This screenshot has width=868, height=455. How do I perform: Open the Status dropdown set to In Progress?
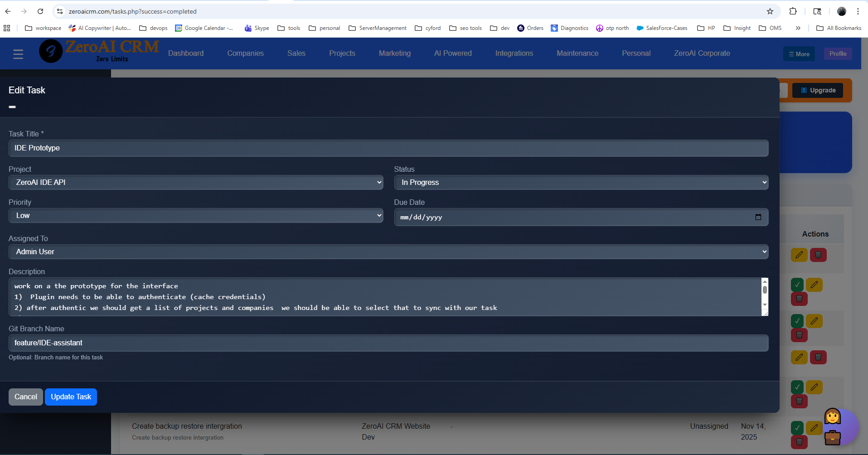[x=581, y=182]
